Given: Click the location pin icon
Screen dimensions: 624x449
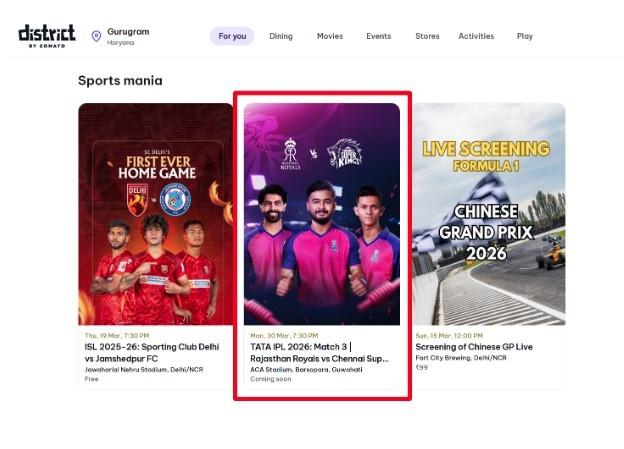Looking at the screenshot, I should click(96, 36).
